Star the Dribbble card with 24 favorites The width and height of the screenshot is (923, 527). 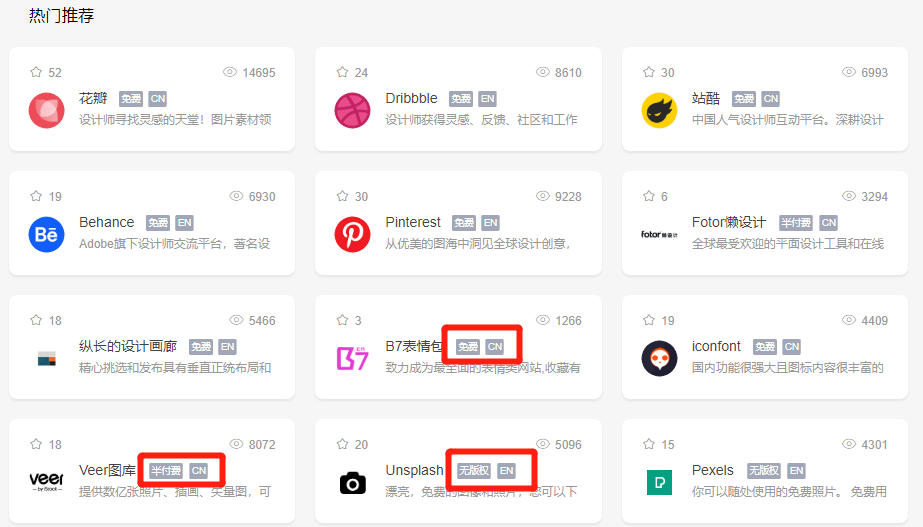pyautogui.click(x=342, y=72)
